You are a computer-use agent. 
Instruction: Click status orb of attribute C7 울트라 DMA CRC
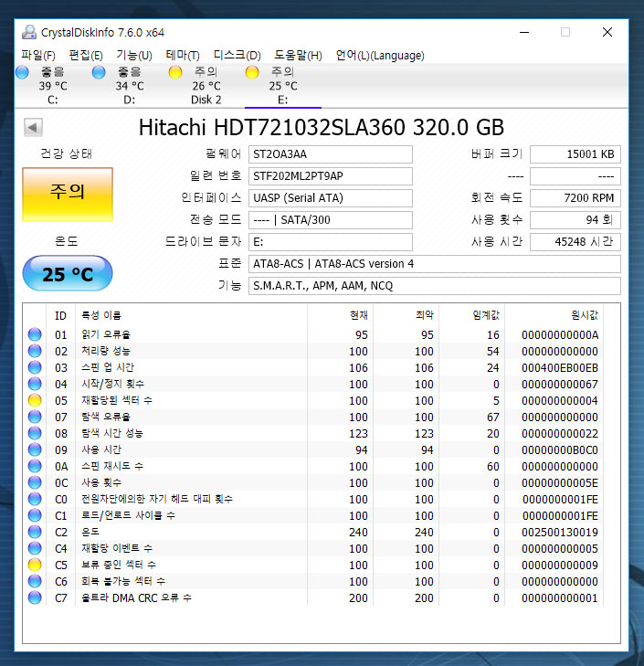(x=35, y=597)
